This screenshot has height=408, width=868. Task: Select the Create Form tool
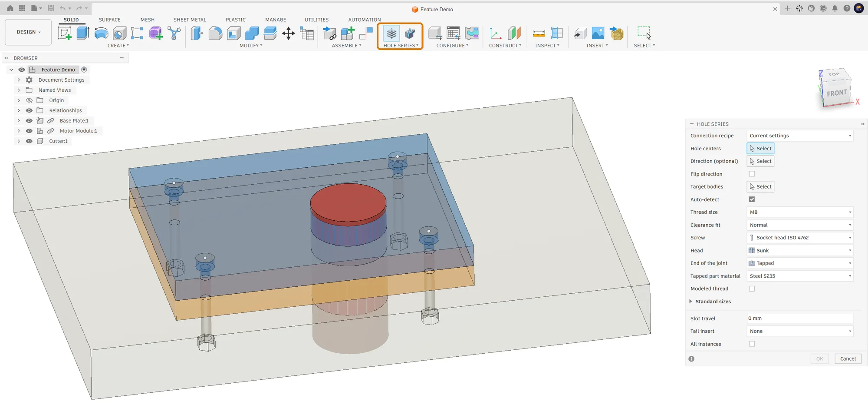pyautogui.click(x=156, y=33)
